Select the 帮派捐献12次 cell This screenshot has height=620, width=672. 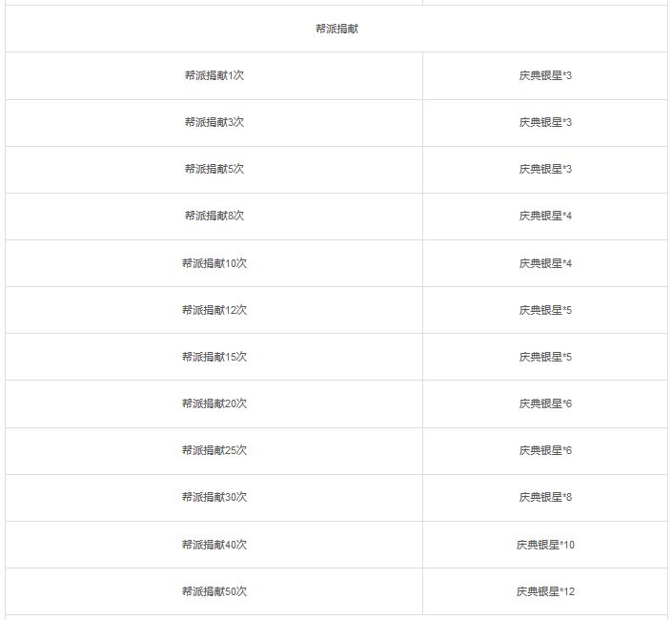(214, 310)
